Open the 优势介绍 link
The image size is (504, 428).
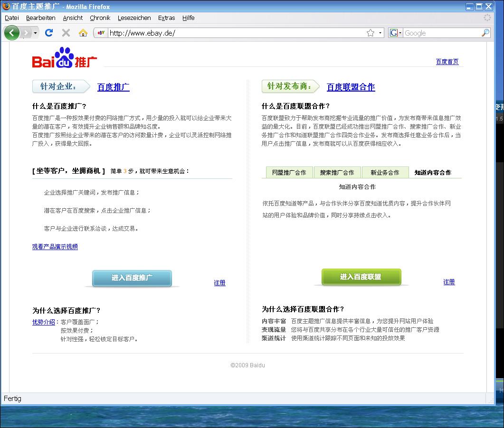pyautogui.click(x=43, y=322)
